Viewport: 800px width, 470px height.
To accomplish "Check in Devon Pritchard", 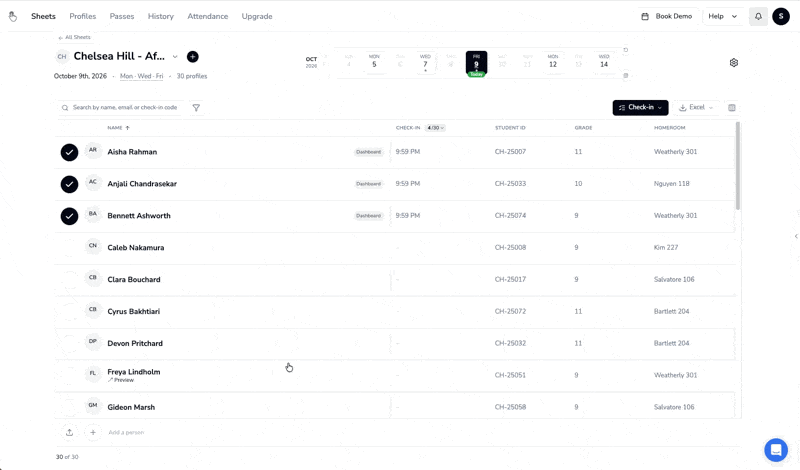I will [x=69, y=343].
